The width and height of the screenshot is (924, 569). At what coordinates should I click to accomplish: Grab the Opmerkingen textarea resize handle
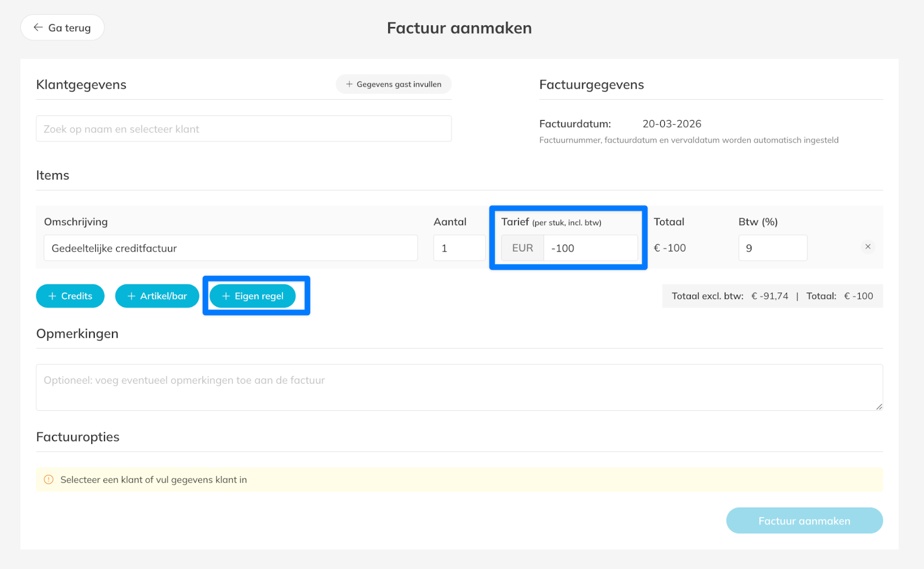(x=878, y=406)
